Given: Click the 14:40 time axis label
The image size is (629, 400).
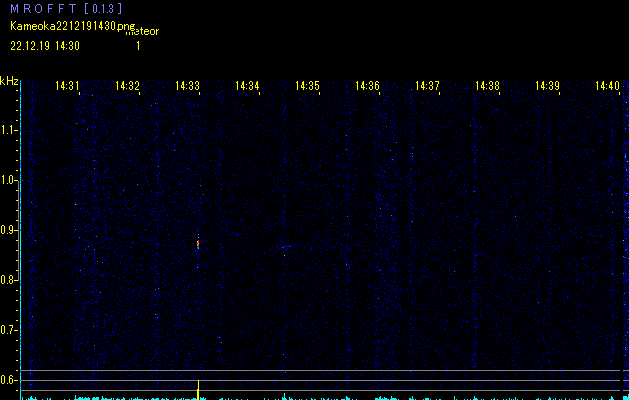Looking at the screenshot, I should (607, 86).
